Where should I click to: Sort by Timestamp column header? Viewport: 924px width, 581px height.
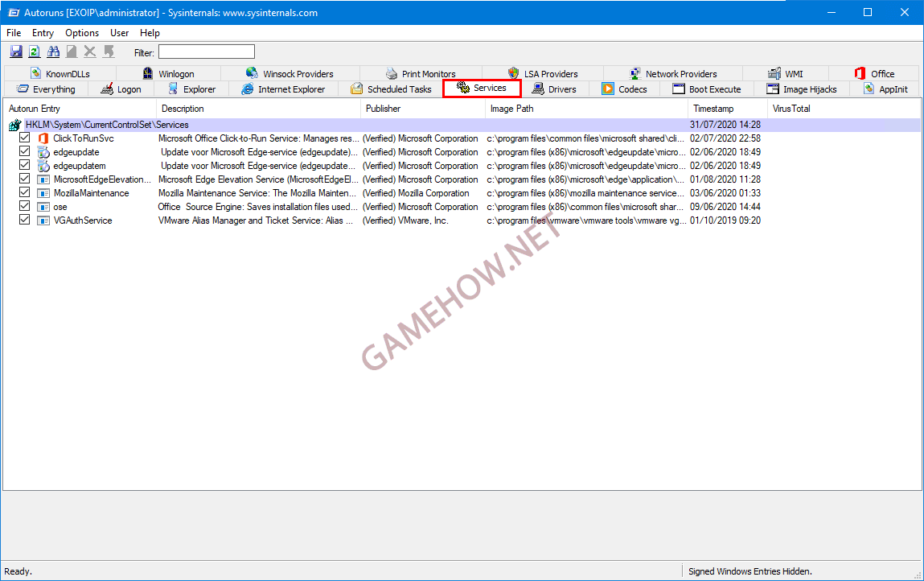point(728,109)
